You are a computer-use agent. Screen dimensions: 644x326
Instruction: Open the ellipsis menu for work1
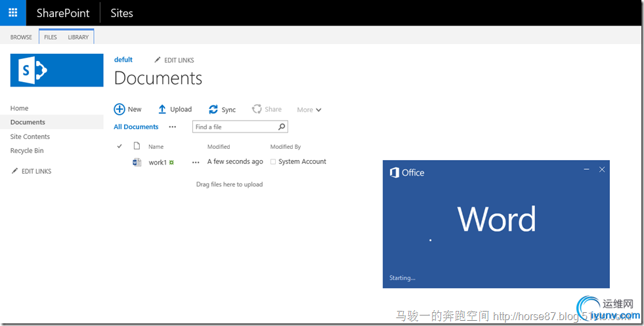pyautogui.click(x=196, y=162)
